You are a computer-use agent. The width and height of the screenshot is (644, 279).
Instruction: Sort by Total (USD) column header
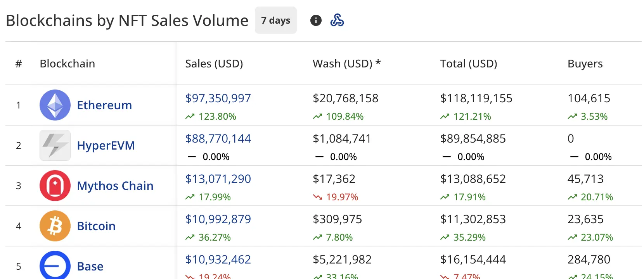[469, 64]
